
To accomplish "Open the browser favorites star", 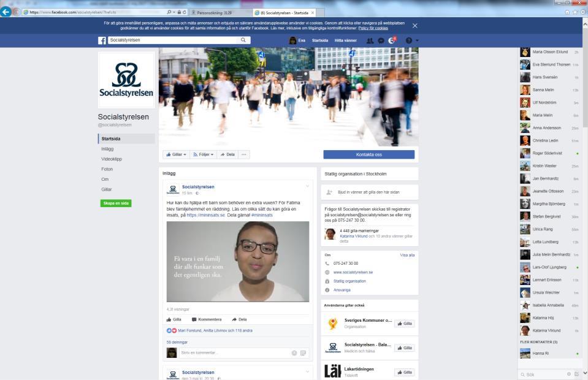I will click(575, 12).
